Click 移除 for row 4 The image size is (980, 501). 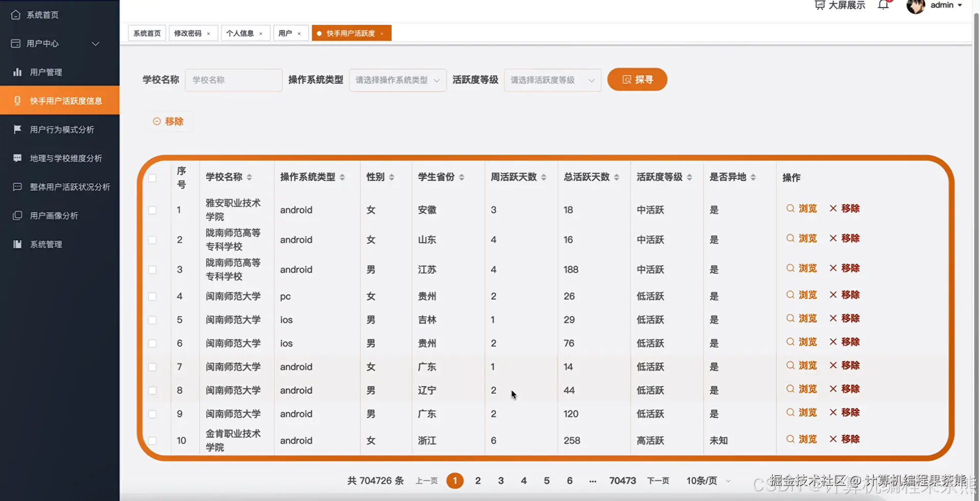click(x=845, y=295)
